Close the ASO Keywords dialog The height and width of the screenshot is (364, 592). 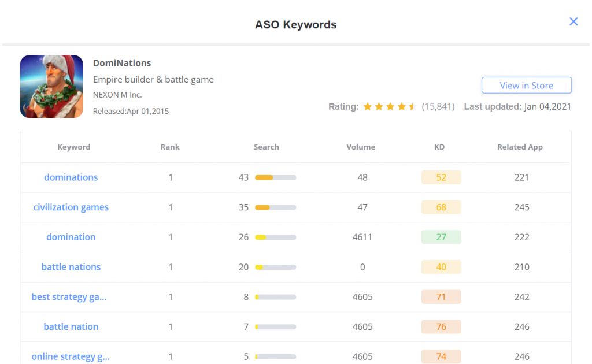click(573, 21)
